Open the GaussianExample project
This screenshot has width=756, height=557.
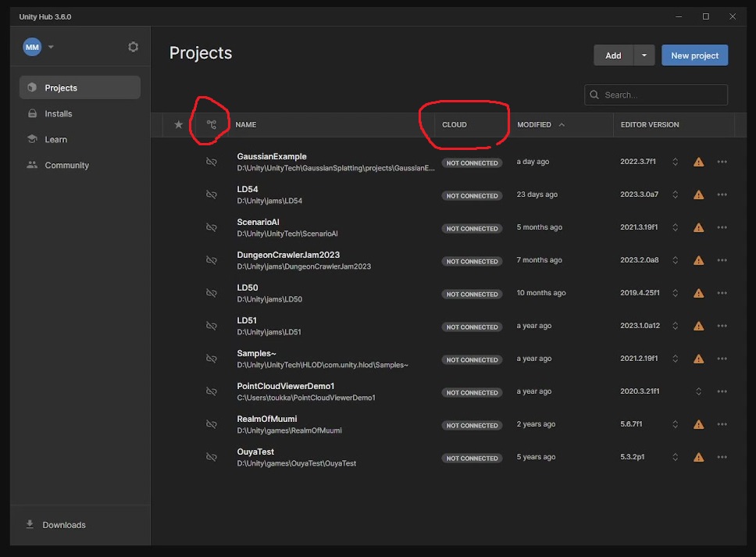[272, 156]
